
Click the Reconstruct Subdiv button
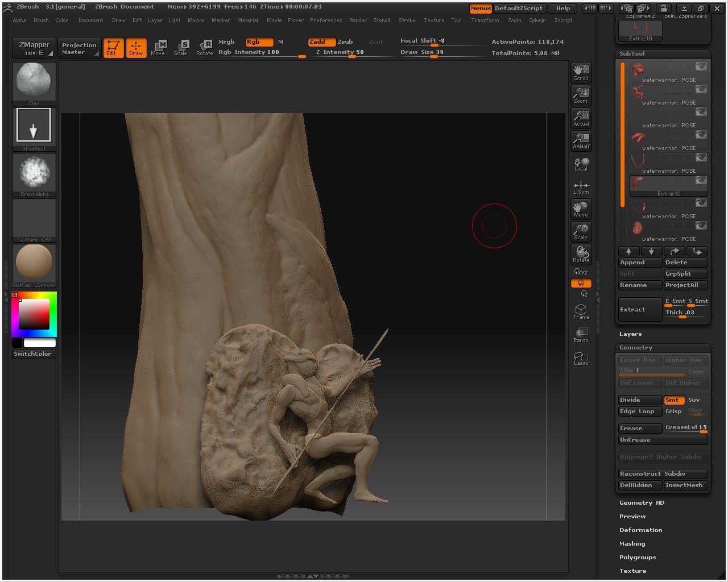663,474
